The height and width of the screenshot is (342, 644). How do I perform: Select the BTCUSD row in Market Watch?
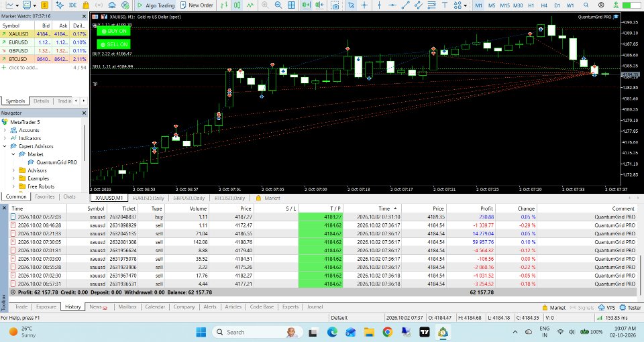pyautogui.click(x=44, y=59)
